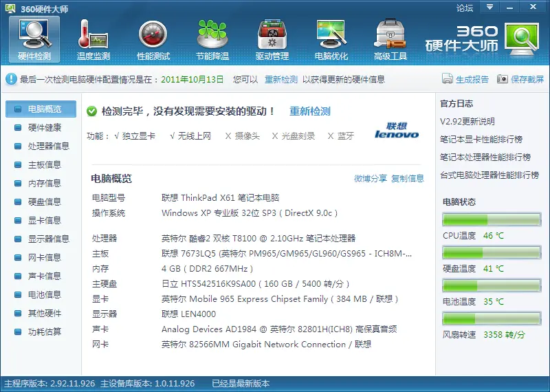Viewport: 550px width, 392px height.
Task: Click the 复制信息 link
Action: (408, 179)
